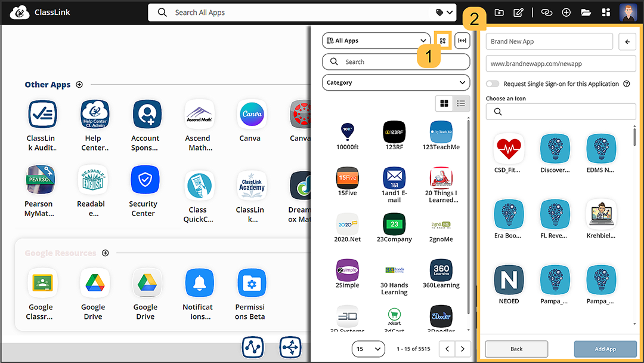This screenshot has height=363, width=644.
Task: Click the add folder icon in header
Action: [x=499, y=13]
